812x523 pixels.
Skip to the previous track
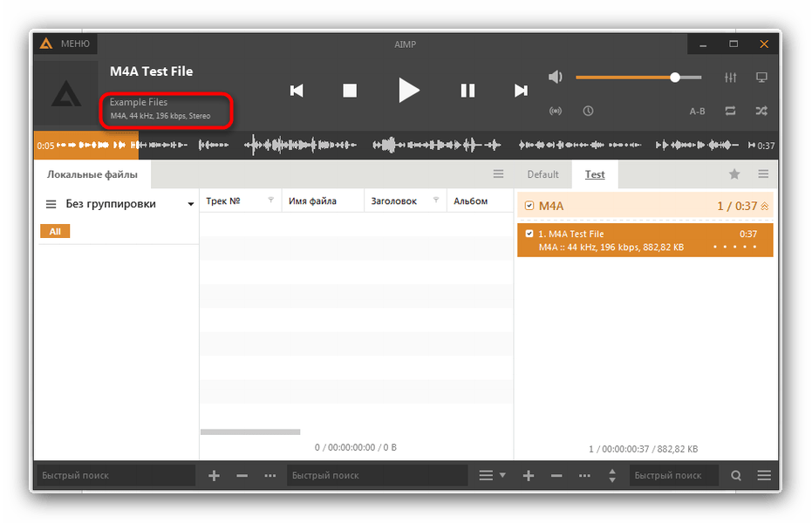click(297, 91)
